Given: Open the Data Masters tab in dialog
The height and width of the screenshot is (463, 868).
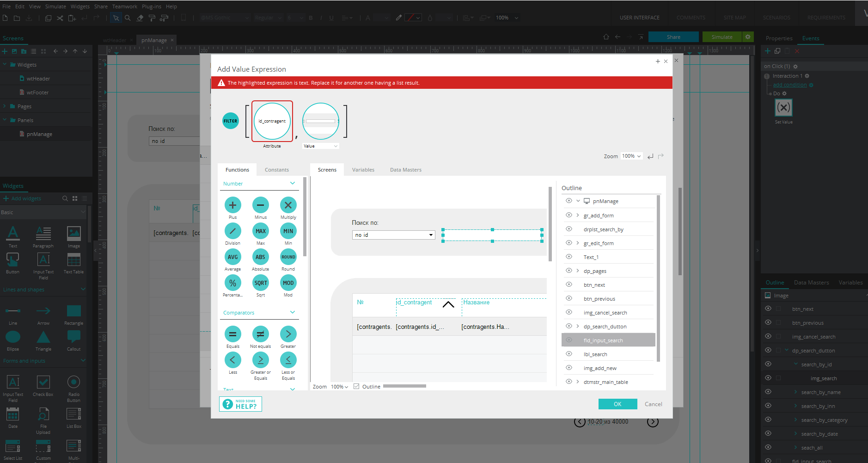Looking at the screenshot, I should pos(405,170).
